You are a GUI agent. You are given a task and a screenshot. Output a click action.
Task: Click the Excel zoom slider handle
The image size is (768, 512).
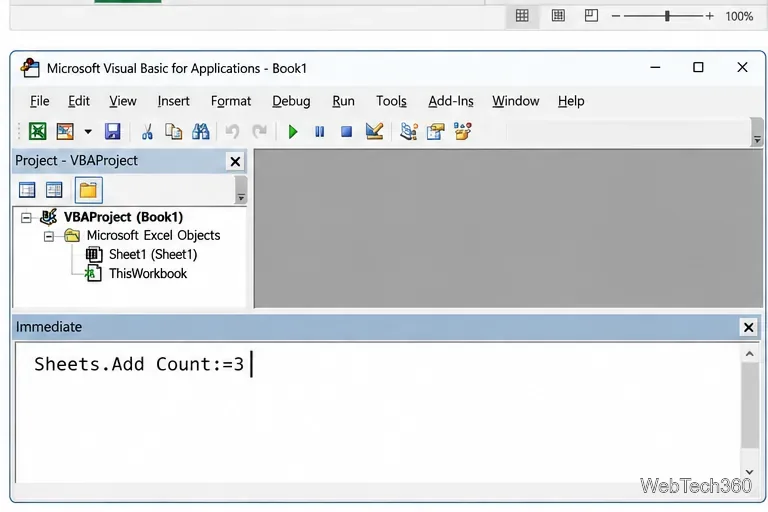667,16
